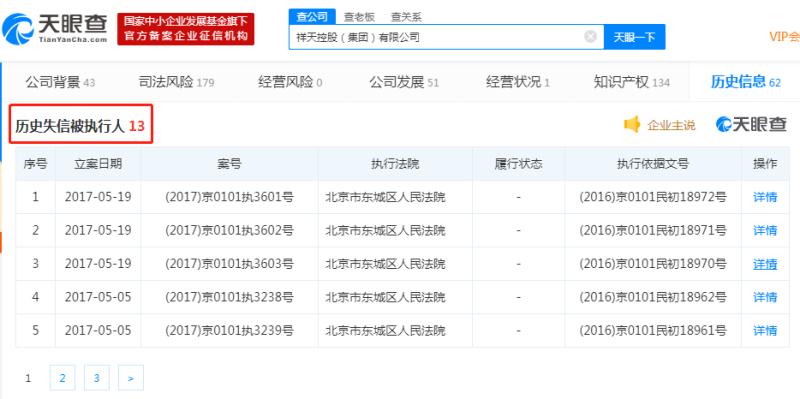Open 详情 for case 京0101执3239号

pos(765,331)
